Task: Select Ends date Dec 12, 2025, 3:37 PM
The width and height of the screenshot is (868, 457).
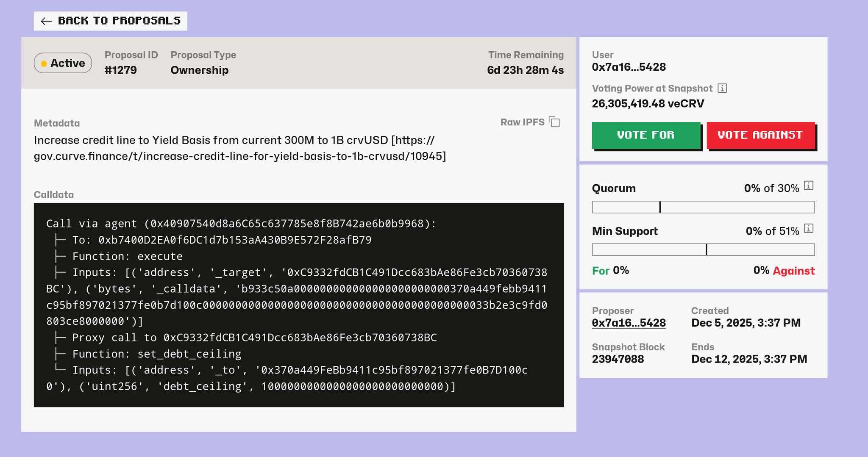Action: pyautogui.click(x=749, y=359)
